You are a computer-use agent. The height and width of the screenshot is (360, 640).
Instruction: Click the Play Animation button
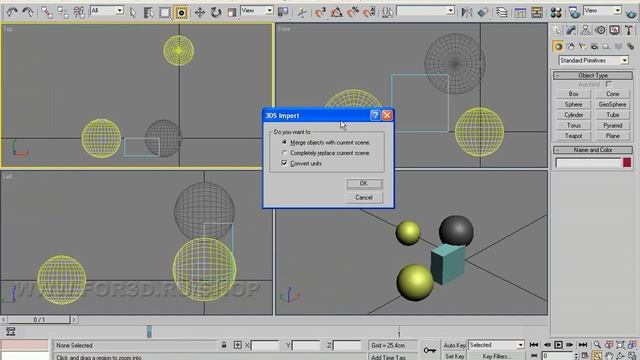[x=558, y=345]
